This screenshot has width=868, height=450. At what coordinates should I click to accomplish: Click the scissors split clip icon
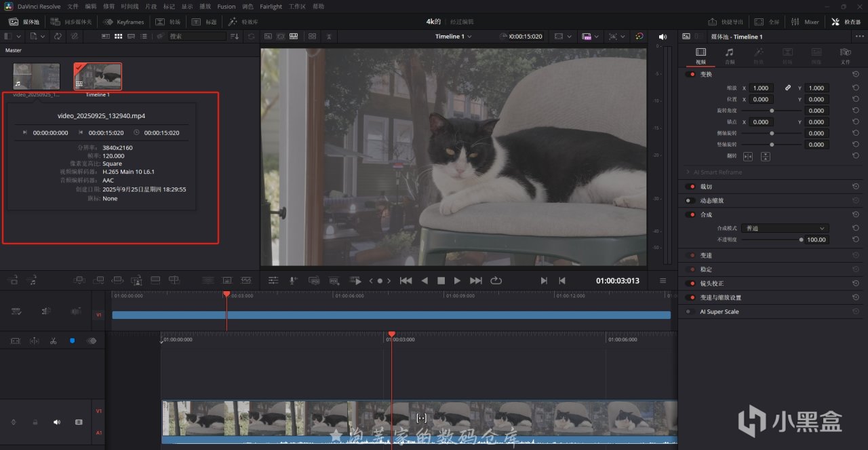click(x=53, y=341)
